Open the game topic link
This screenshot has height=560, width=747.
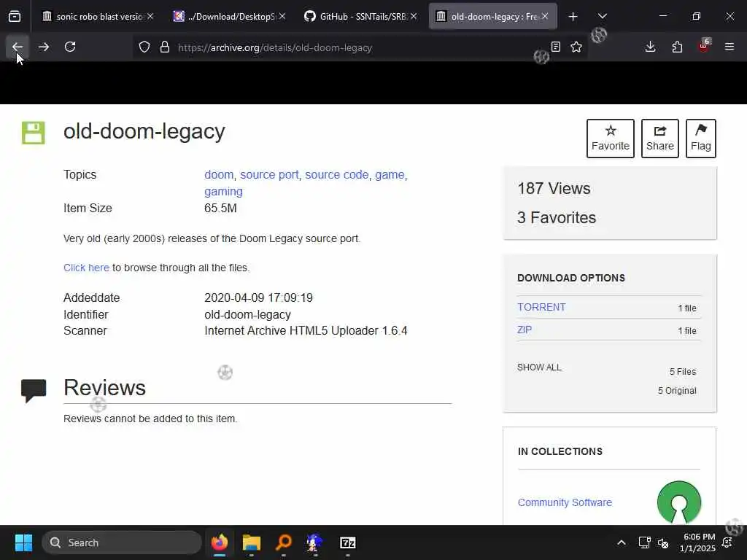pos(390,175)
